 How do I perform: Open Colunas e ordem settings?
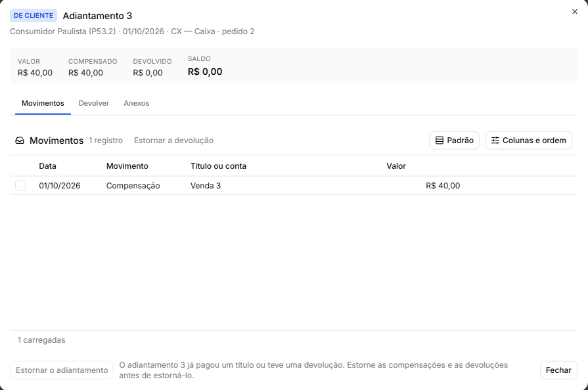pos(528,141)
